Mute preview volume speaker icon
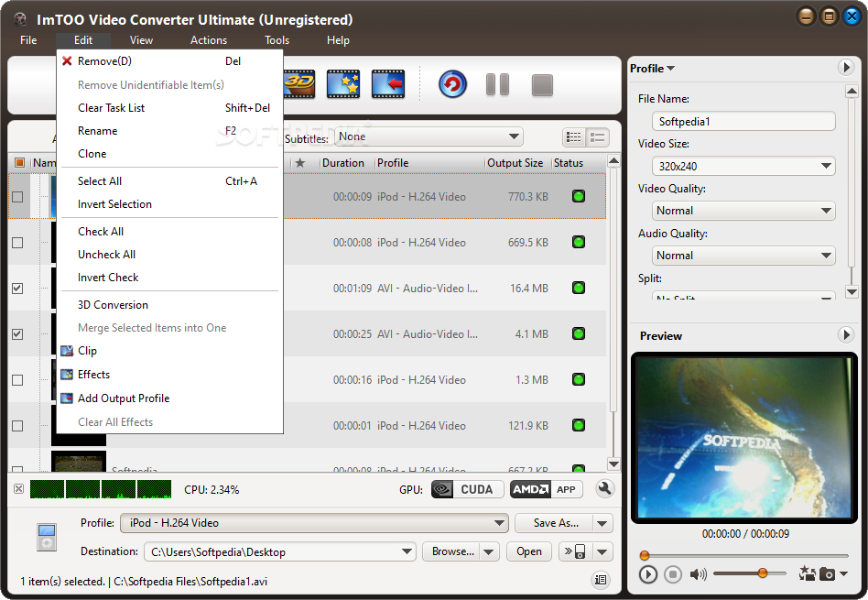This screenshot has height=600, width=868. pos(698,574)
